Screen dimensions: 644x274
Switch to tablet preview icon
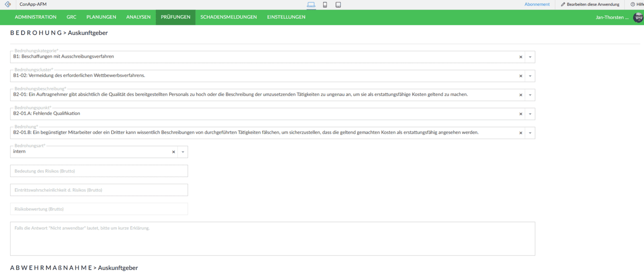(x=338, y=5)
